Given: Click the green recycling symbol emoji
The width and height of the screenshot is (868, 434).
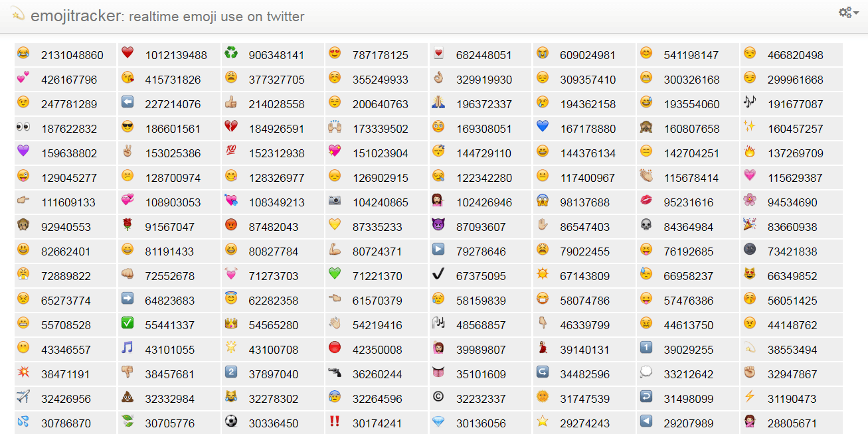Looking at the screenshot, I should click(231, 54).
